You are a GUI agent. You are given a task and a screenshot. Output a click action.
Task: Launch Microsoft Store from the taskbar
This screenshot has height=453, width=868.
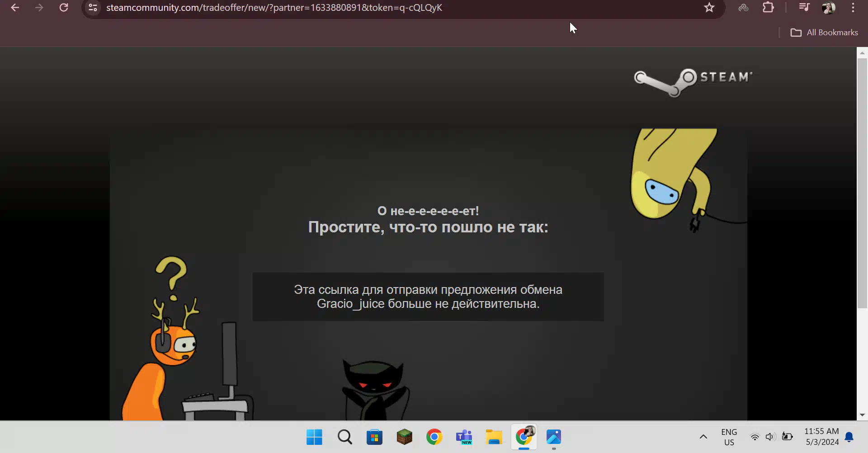click(374, 437)
